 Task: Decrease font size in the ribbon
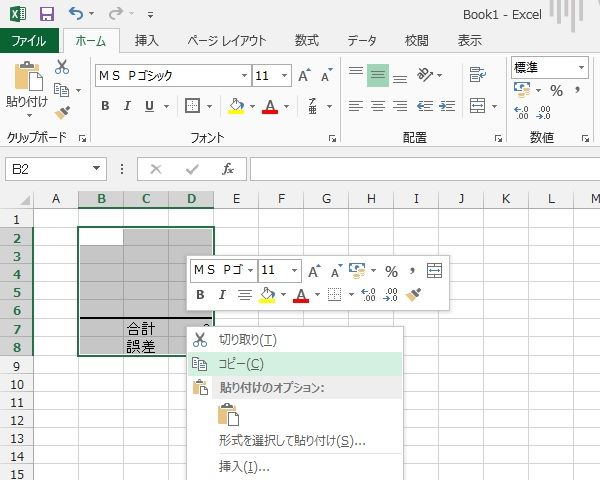(x=326, y=75)
